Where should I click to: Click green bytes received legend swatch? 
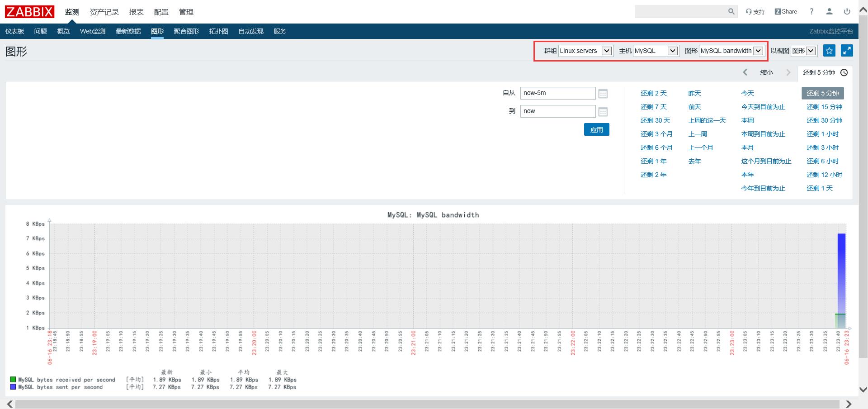13,380
